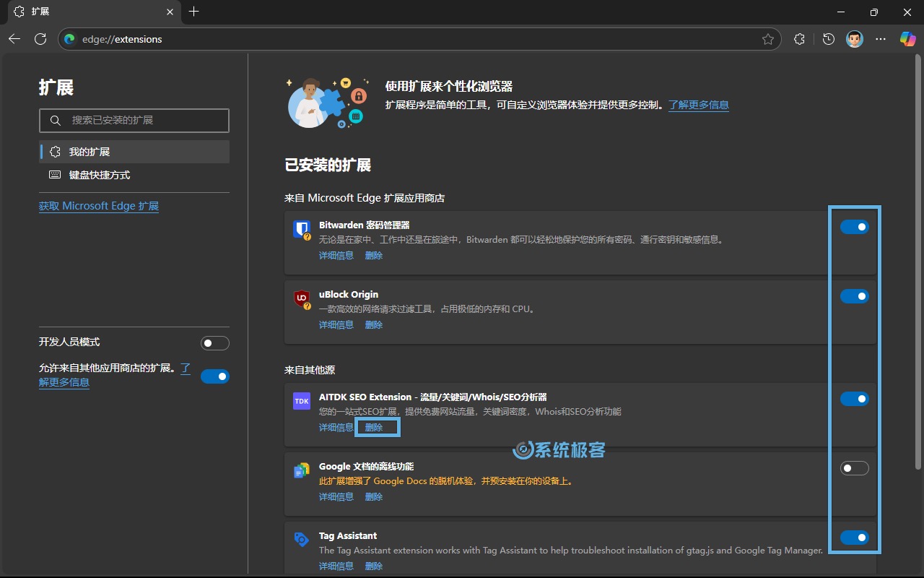Click 删除 for Google 文档的离线功能
The image size is (924, 578).
pyautogui.click(x=374, y=497)
